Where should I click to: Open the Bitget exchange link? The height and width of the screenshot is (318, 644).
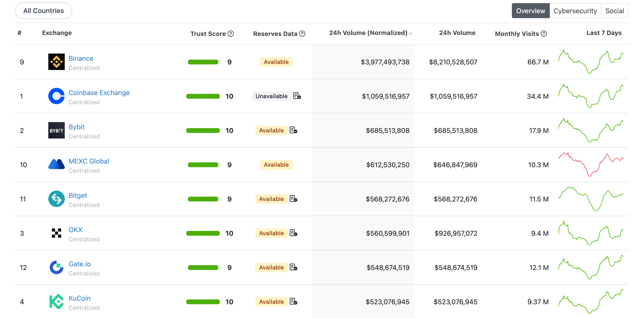click(x=78, y=195)
